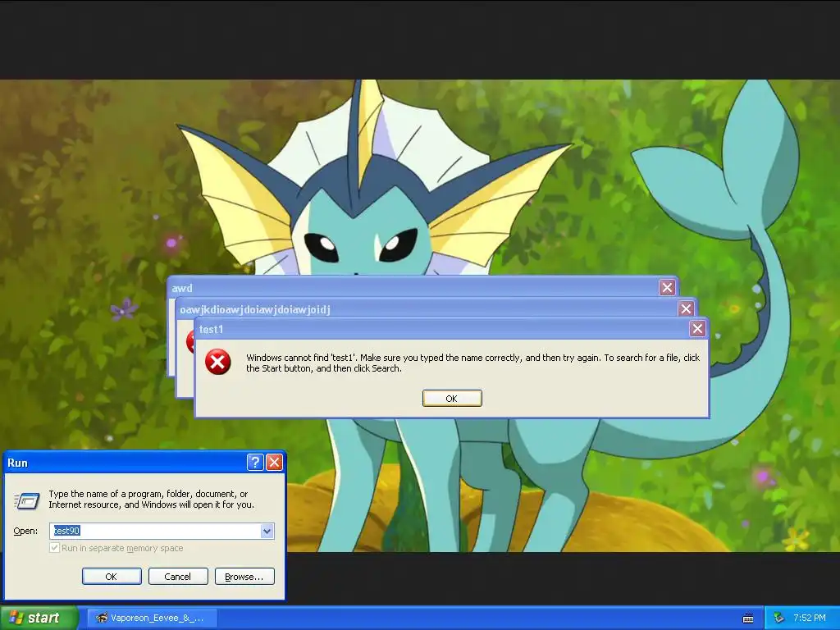Click the Run program icon in the dialog
Screen dimensions: 840x630
[26, 501]
